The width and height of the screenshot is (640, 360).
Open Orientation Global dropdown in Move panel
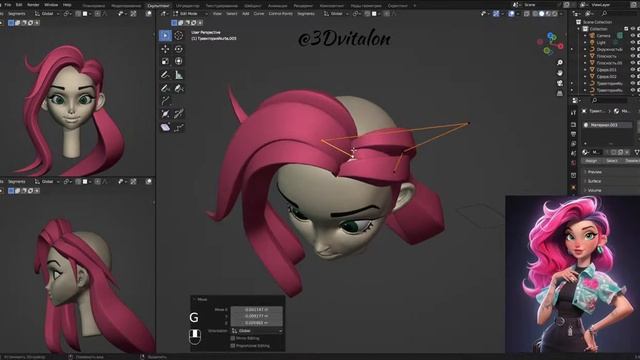[x=257, y=331]
